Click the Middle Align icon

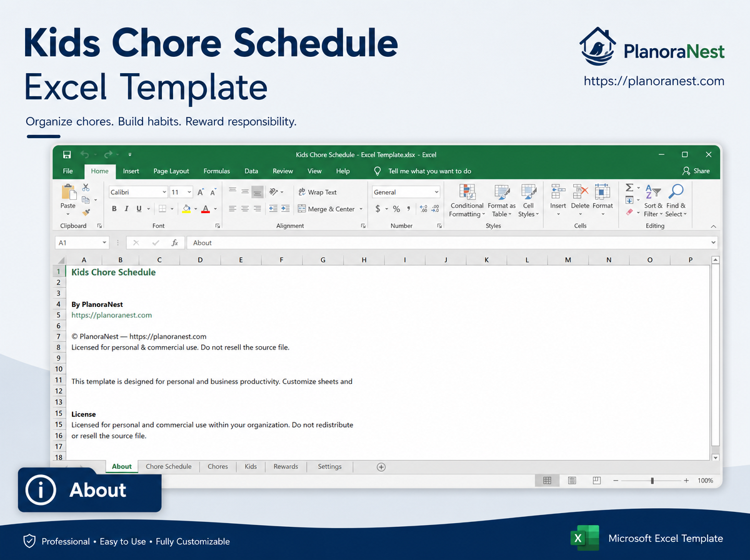point(245,192)
